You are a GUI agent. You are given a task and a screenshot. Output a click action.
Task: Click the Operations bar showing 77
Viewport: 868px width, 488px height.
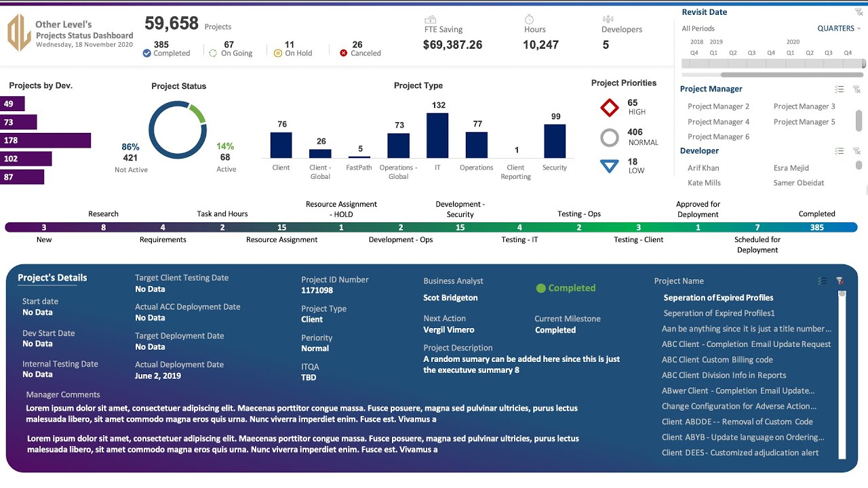click(x=477, y=145)
